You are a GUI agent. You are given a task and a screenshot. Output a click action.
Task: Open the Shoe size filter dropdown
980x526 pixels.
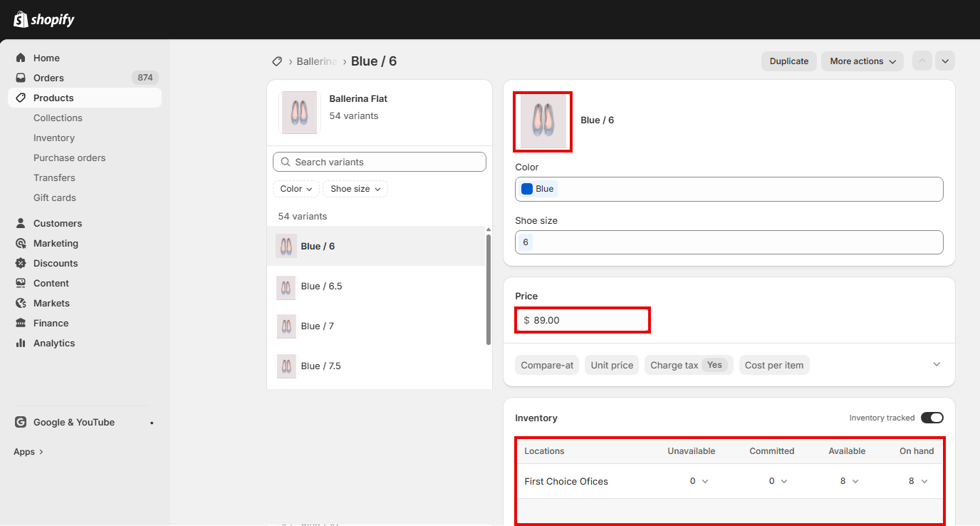[x=355, y=189]
